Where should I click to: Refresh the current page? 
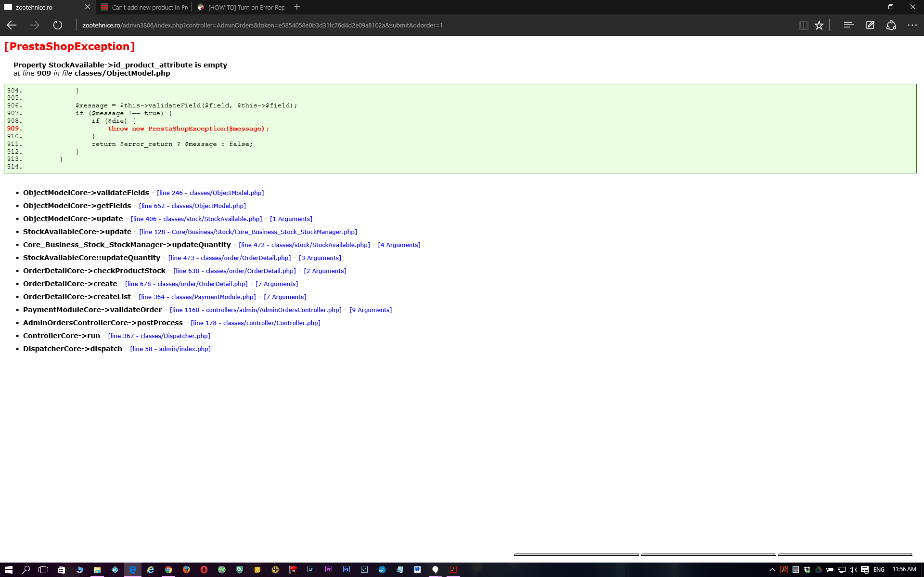click(x=58, y=25)
